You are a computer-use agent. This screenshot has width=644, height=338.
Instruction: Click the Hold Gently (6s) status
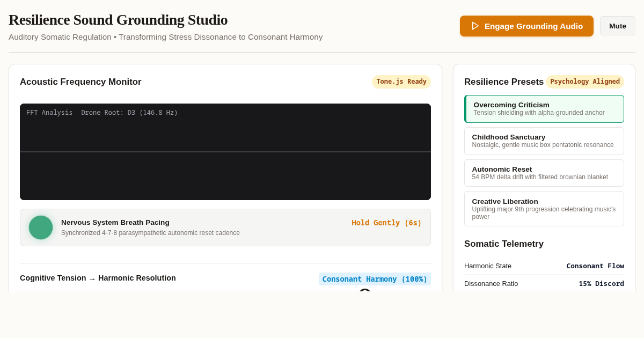click(x=386, y=223)
